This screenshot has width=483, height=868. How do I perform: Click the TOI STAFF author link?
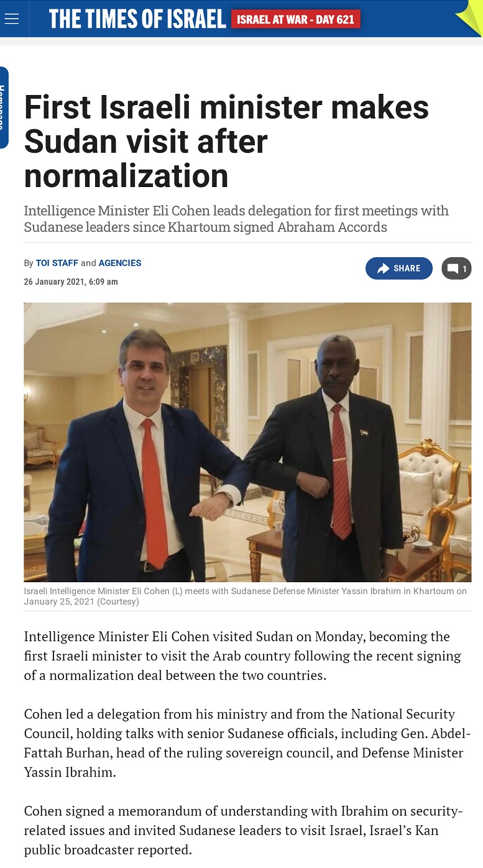57,263
